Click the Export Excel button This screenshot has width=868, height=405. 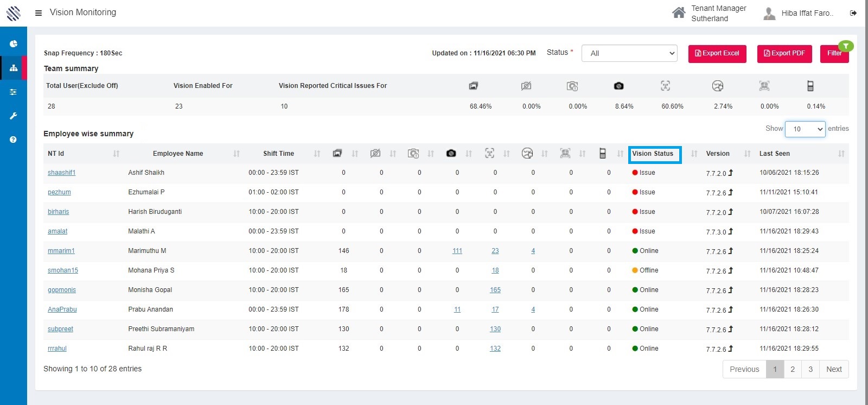click(x=717, y=54)
